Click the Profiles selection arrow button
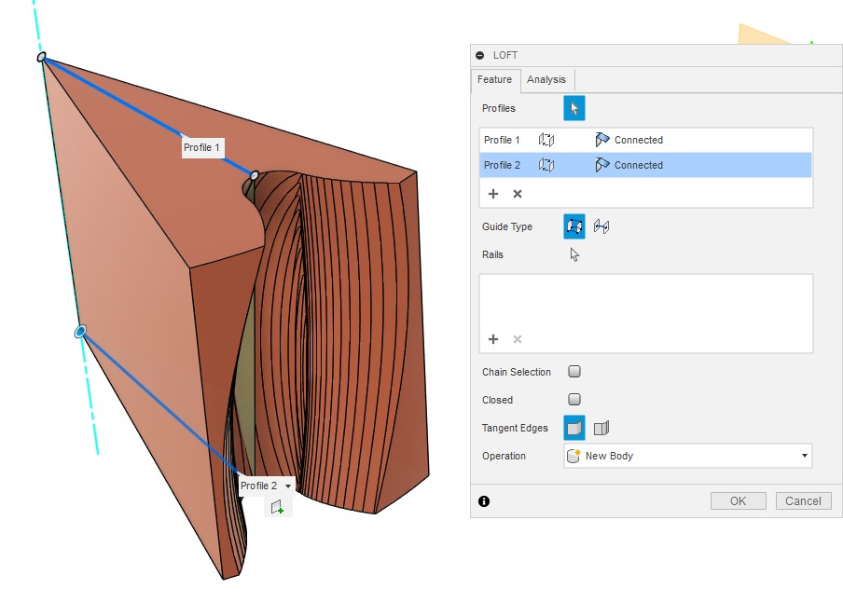The image size is (843, 616). [574, 108]
